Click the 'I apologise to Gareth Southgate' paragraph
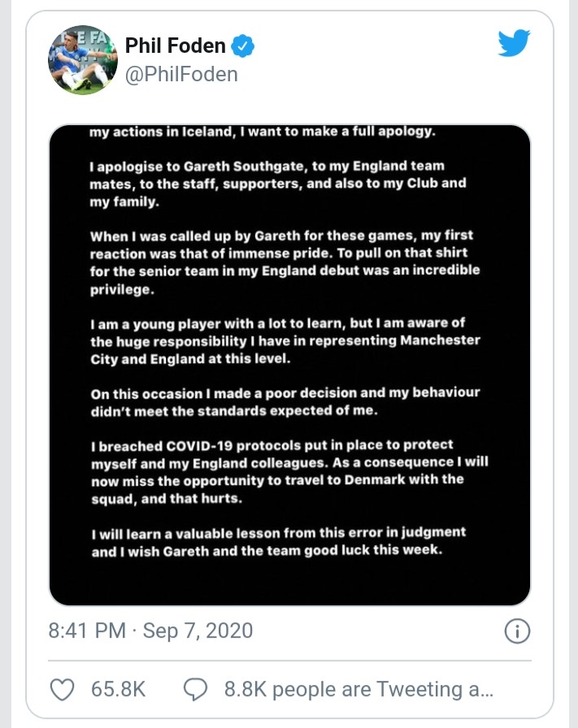Image resolution: width=578 pixels, height=728 pixels. point(278,184)
